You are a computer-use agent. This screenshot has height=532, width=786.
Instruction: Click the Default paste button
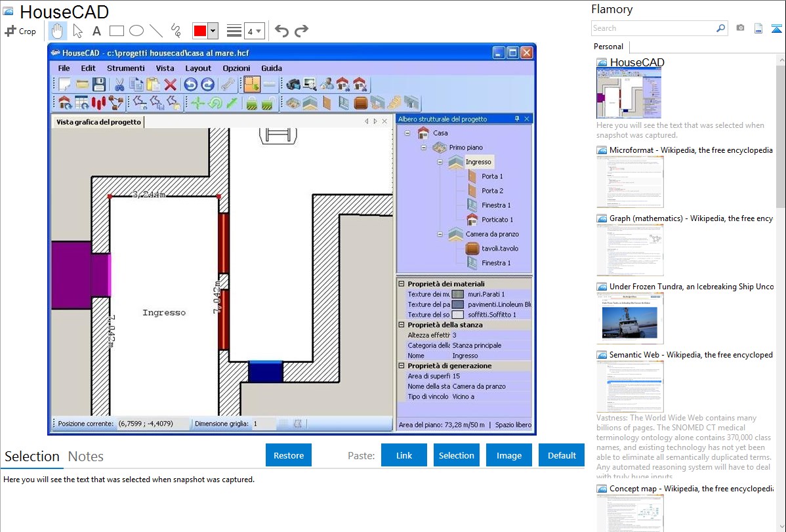click(x=562, y=455)
